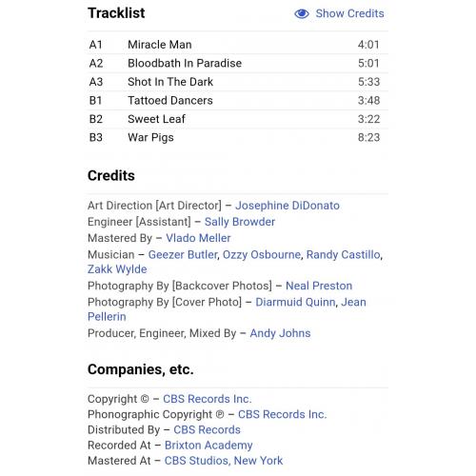Open the Andy Johns producer link
Image resolution: width=476 pixels, height=476 pixels.
pos(280,333)
